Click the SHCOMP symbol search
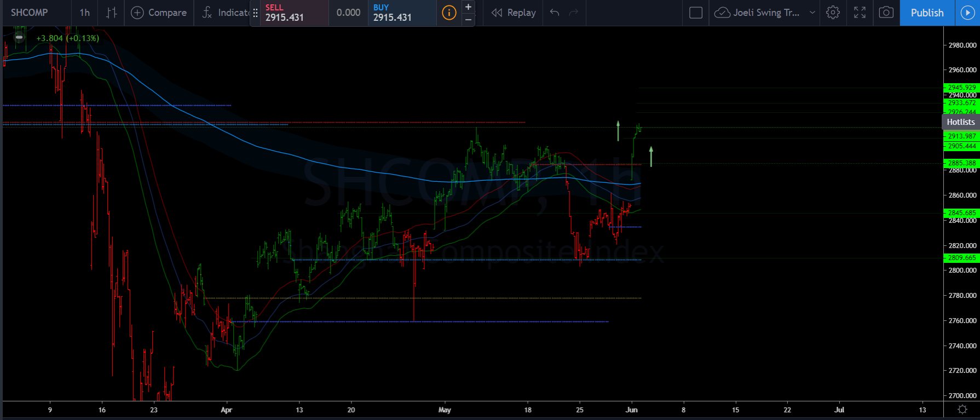 (x=30, y=13)
